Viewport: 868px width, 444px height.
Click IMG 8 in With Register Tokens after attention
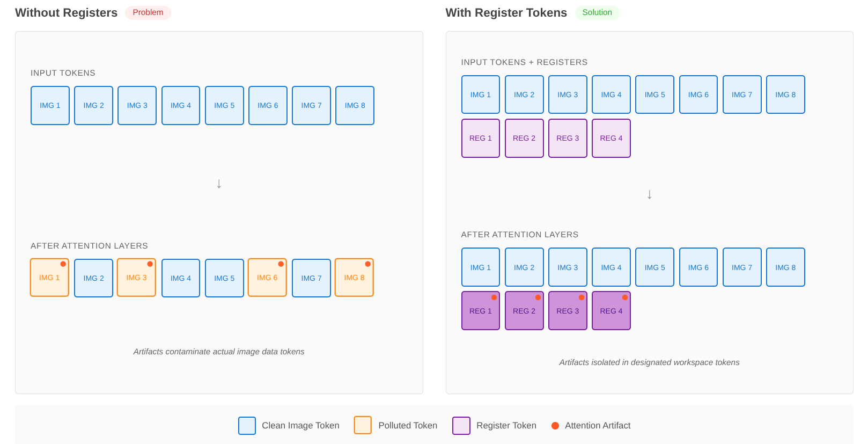pos(785,267)
